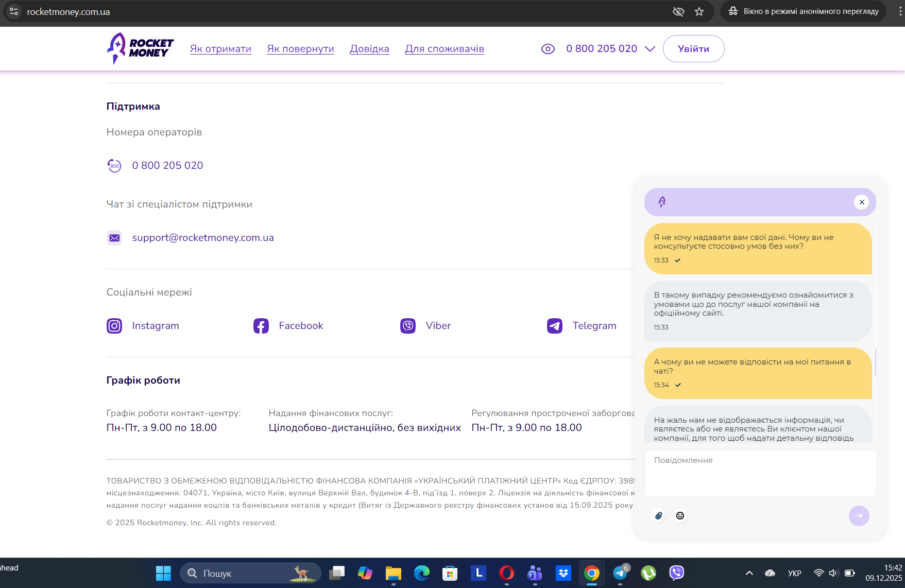Viewport: 905px width, 588px height.
Task: Click the rocketmoney.com.ua address bar URL
Action: tap(69, 12)
